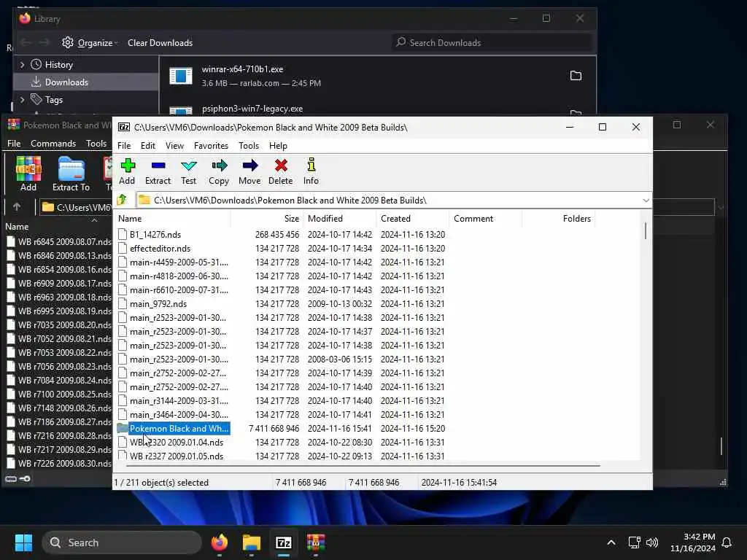The image size is (747, 560).
Task: Select main_r3464-2009-04-30 file in 7-Zip
Action: pyautogui.click(x=179, y=414)
